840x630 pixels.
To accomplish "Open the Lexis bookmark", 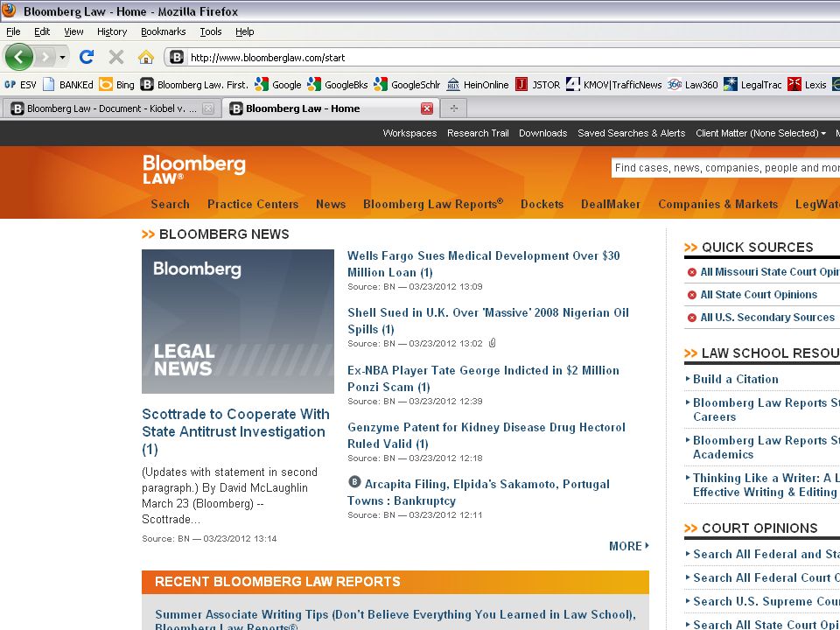I will 807,85.
